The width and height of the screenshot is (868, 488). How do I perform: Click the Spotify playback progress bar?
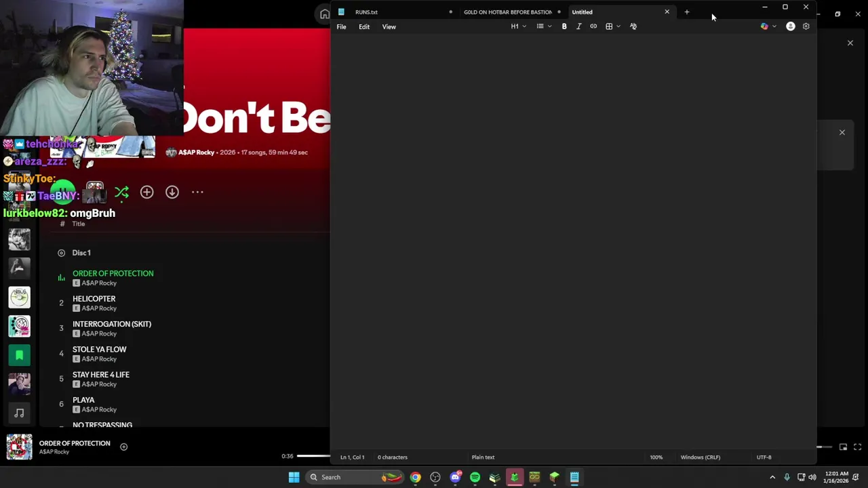[x=313, y=456]
